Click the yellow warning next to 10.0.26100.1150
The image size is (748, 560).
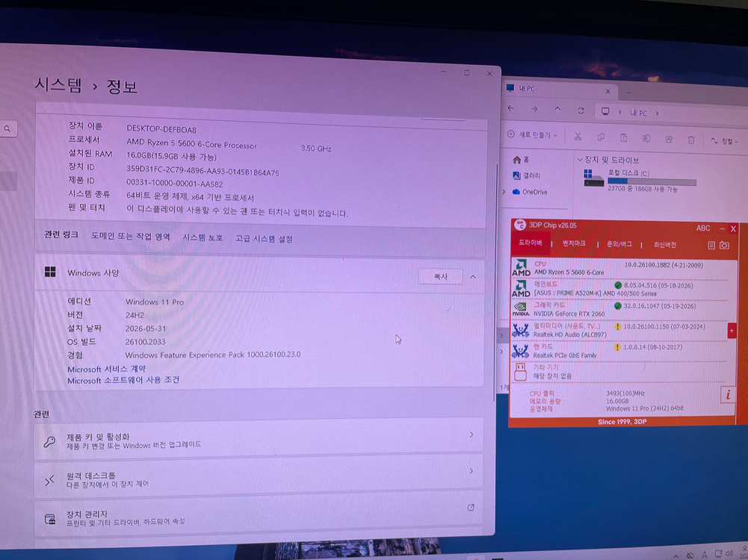[617, 326]
